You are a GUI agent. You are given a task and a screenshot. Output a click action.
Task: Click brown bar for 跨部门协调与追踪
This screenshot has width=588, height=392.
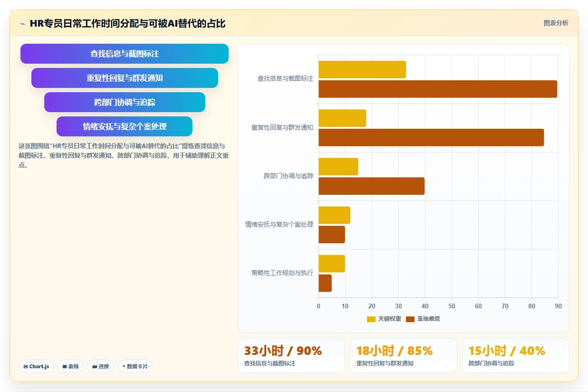tap(371, 186)
